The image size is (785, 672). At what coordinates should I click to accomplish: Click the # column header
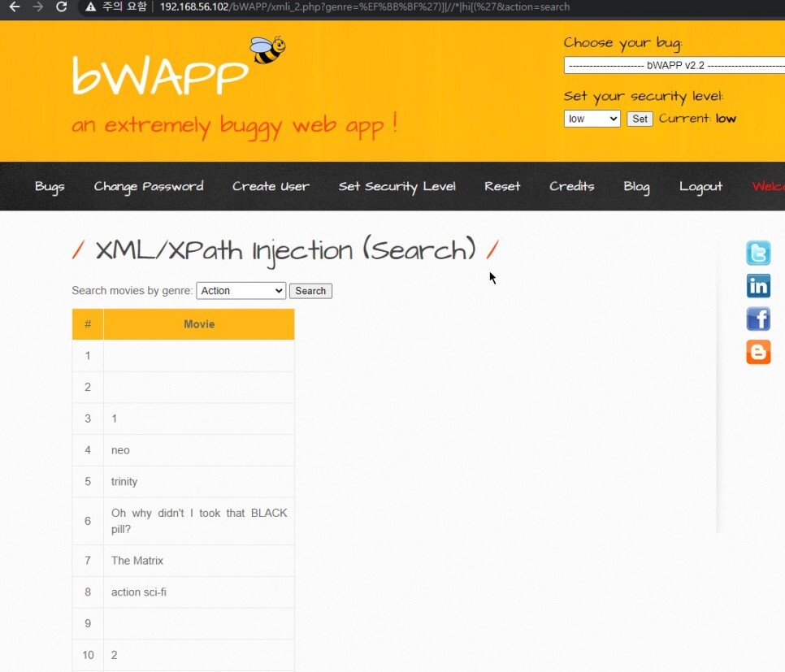coord(88,324)
